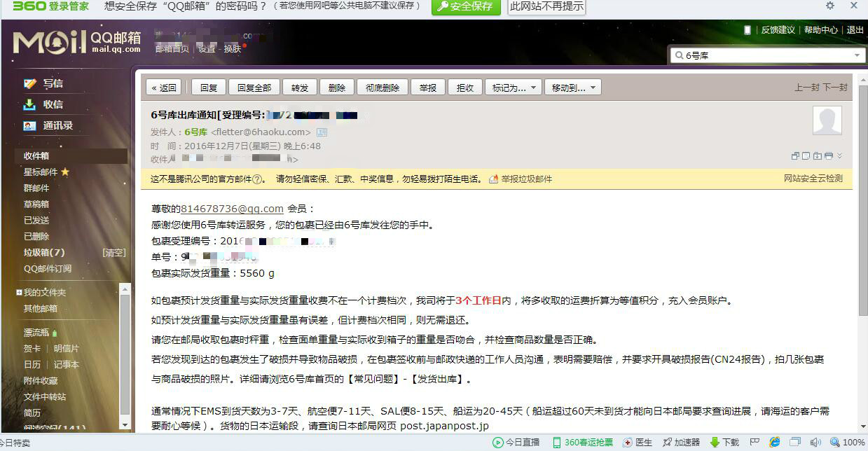
Task: Open email in new window icon
Action: pos(795,155)
